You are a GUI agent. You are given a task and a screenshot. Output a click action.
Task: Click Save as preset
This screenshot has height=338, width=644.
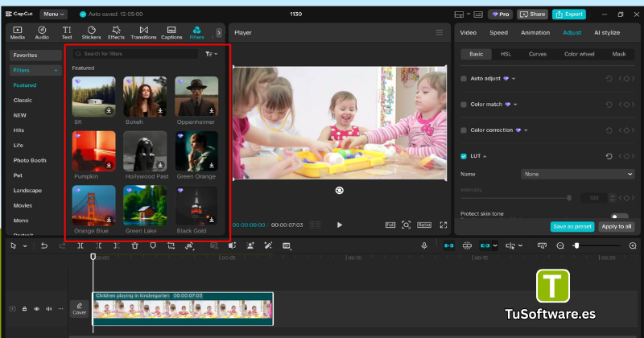click(x=572, y=226)
